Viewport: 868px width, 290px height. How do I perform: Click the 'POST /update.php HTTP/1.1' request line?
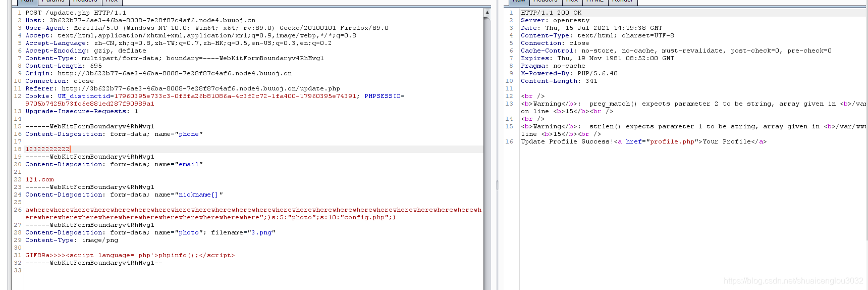tap(76, 13)
